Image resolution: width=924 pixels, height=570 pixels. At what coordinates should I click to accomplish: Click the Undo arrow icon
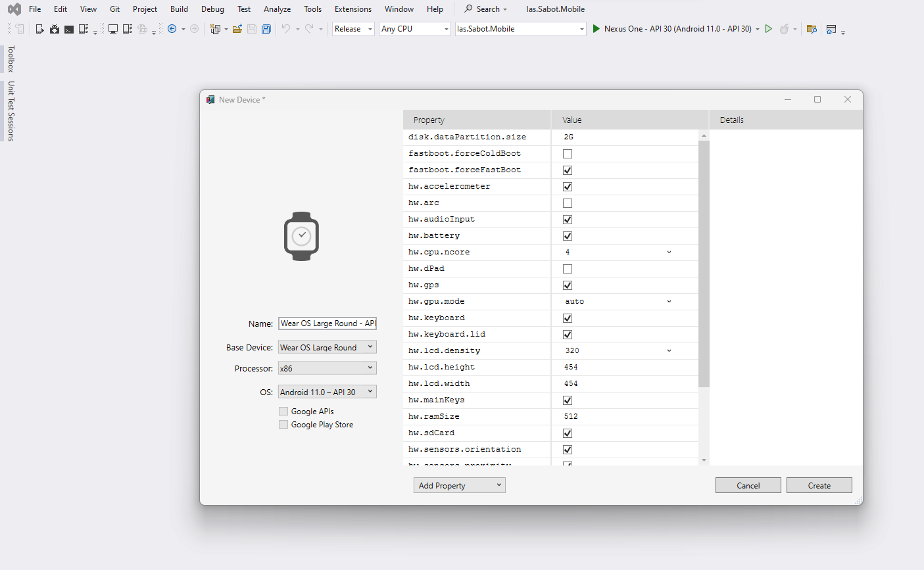pos(286,29)
